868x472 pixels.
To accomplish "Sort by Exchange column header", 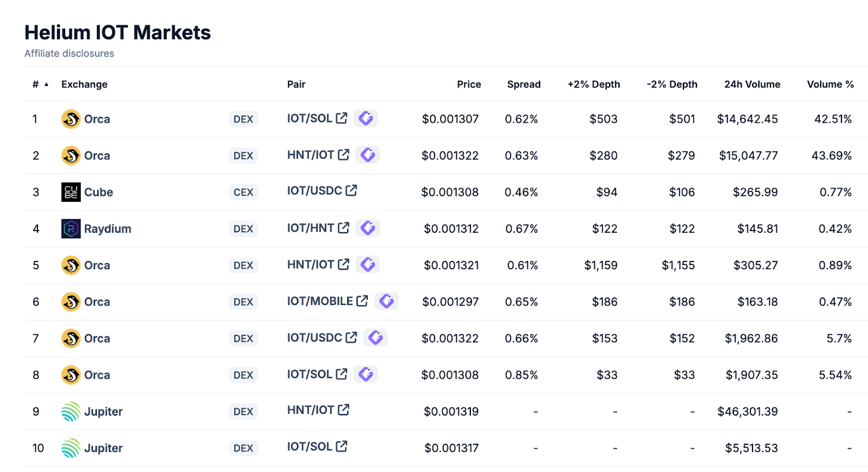I will pyautogui.click(x=84, y=84).
